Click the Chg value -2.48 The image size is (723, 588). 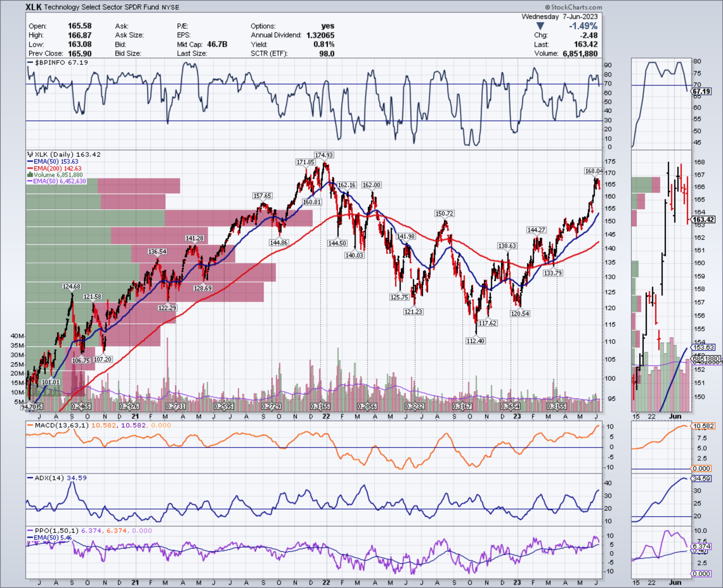click(589, 35)
